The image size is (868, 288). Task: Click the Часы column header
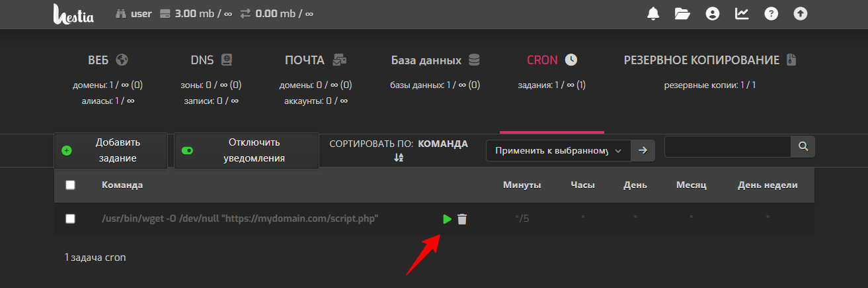[x=583, y=185]
